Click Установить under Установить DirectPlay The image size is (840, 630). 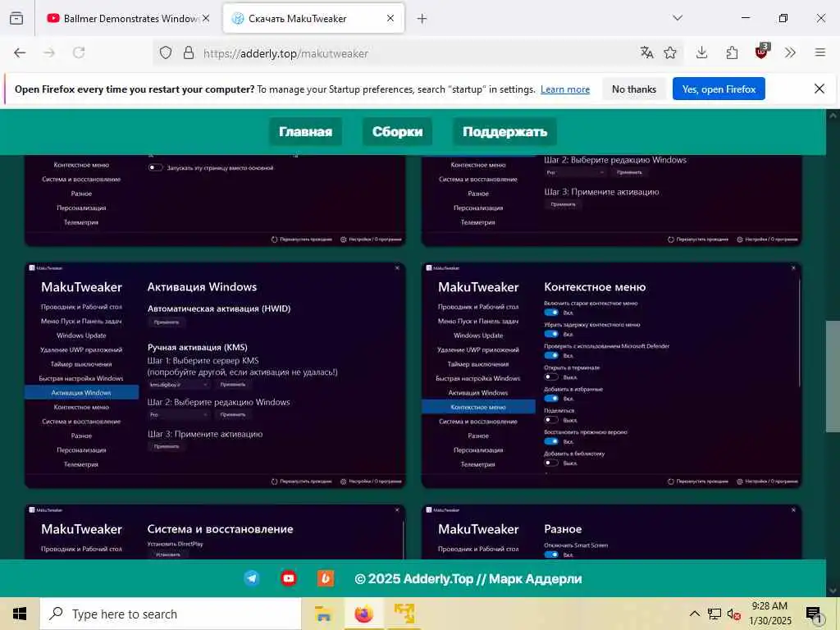tap(168, 555)
